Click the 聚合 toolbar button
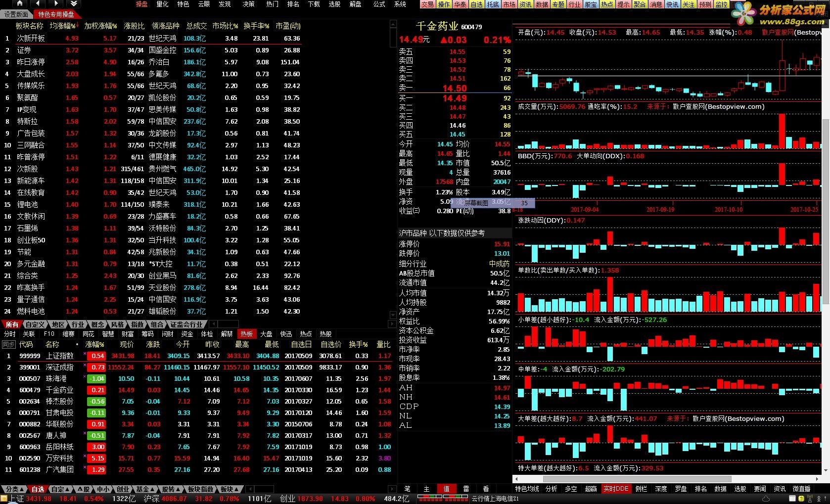This screenshot has width=830, height=504. click(x=640, y=4)
